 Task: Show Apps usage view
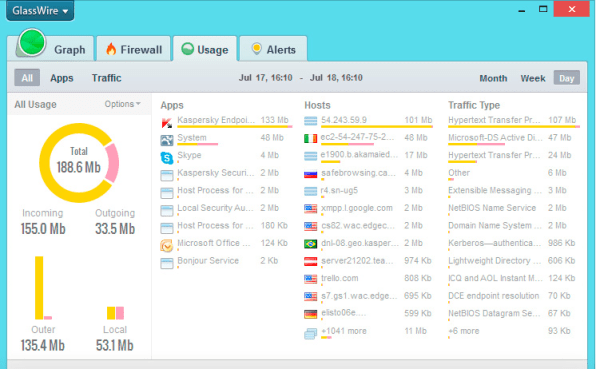(x=62, y=78)
